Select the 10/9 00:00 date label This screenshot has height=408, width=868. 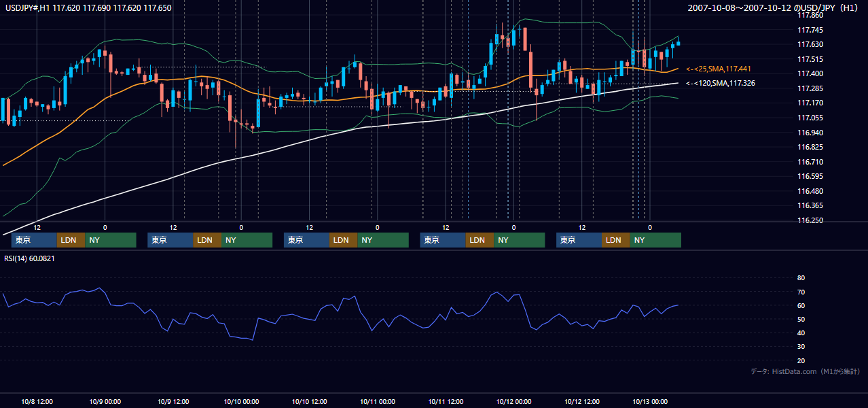105,401
